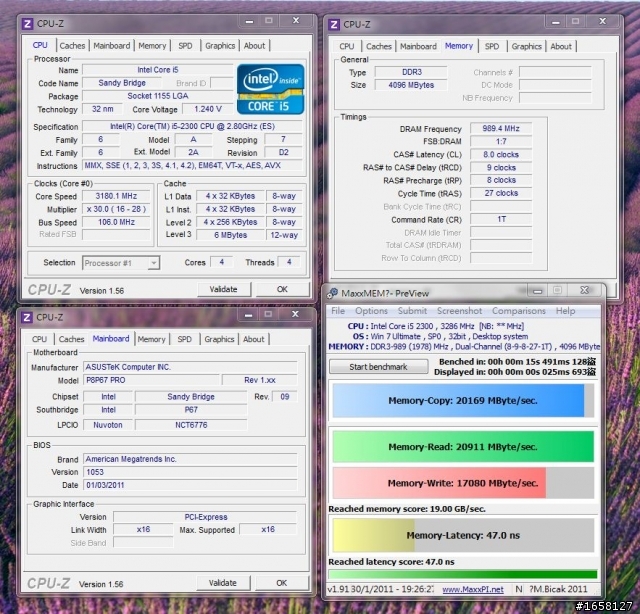Open MaxxMEM Comparisons menu
640x614 pixels.
(x=519, y=311)
